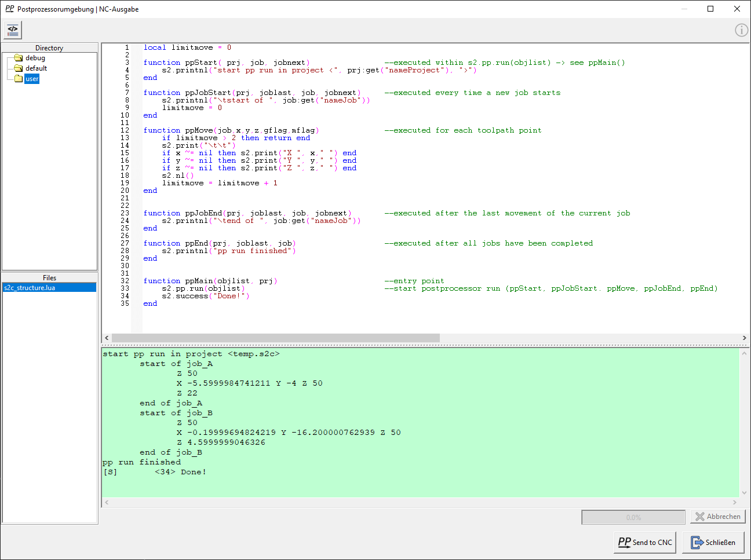Select file s2c_structure.lua in Files list

coord(50,288)
